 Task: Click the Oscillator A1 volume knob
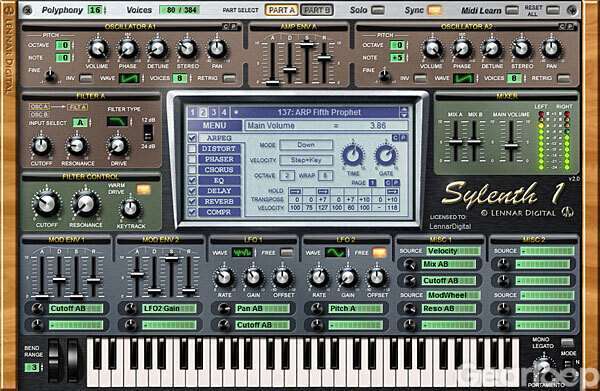pyautogui.click(x=98, y=49)
